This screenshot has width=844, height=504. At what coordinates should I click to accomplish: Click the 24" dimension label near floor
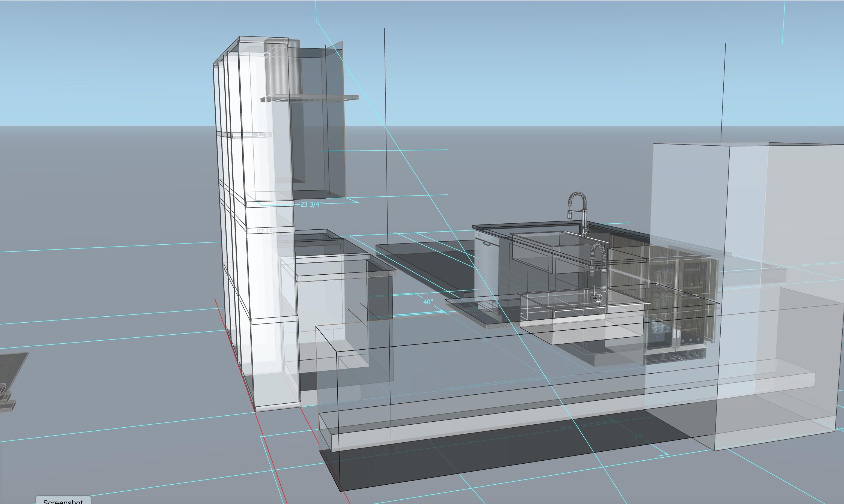coord(639,437)
